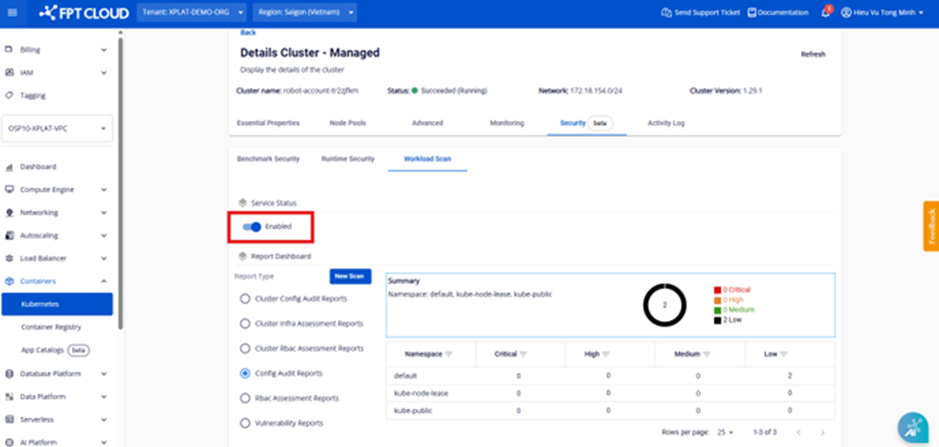Open the hamburger menu icon
Screen dimensions: 939x447
[x=11, y=13]
